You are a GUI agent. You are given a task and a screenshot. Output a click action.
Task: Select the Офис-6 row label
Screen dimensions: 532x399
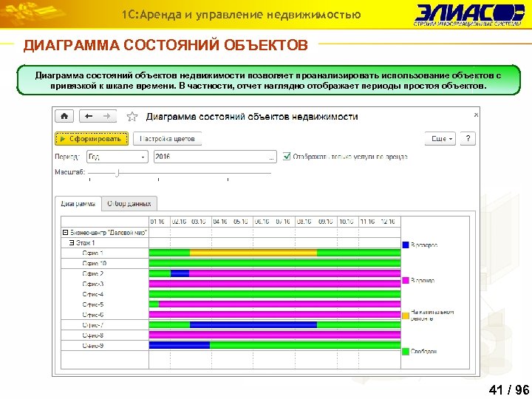point(92,315)
